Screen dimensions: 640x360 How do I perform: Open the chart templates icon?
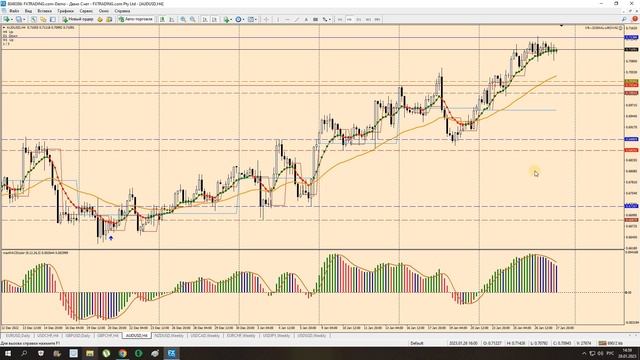pyautogui.click(x=251, y=19)
